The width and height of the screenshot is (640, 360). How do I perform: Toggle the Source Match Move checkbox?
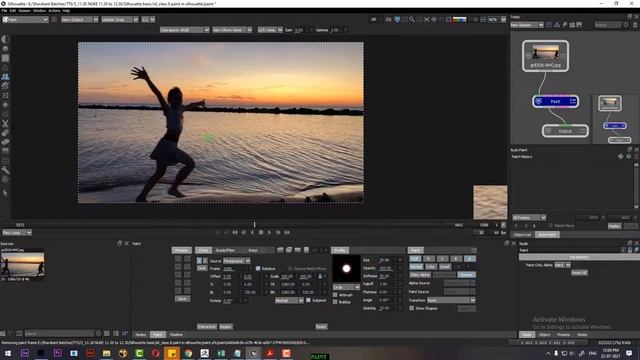(x=290, y=269)
